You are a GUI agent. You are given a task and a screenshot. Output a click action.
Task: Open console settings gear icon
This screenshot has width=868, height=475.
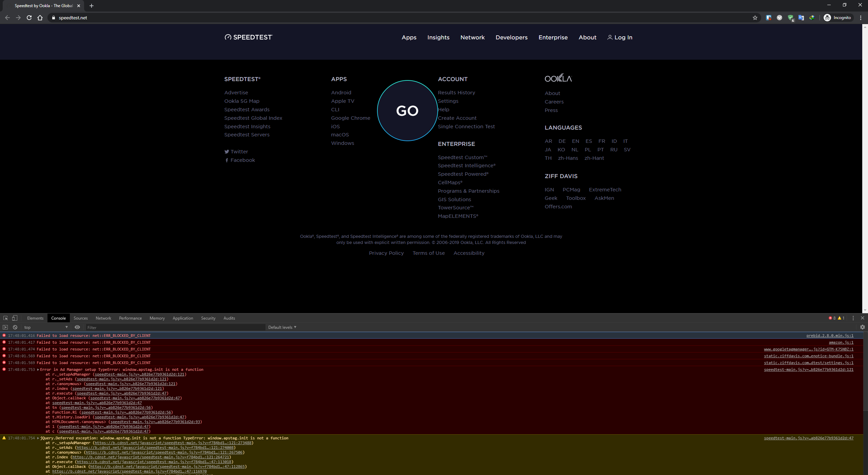(862, 327)
